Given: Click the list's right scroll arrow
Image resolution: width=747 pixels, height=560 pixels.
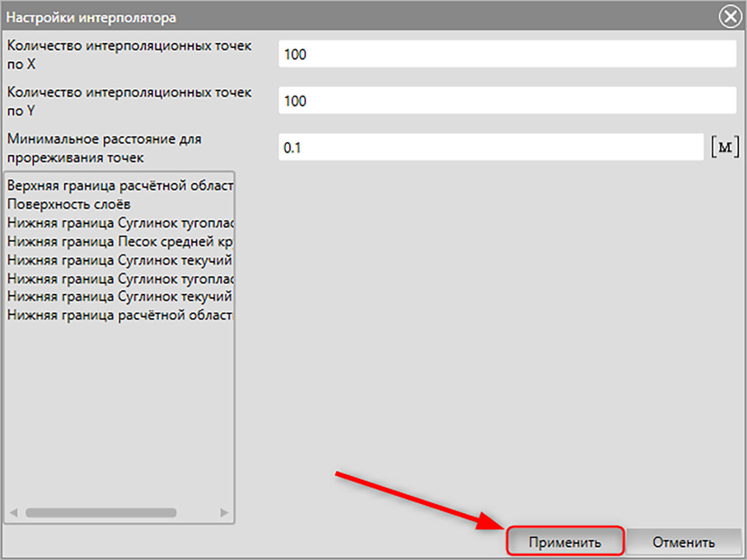Looking at the screenshot, I should coord(225,513).
